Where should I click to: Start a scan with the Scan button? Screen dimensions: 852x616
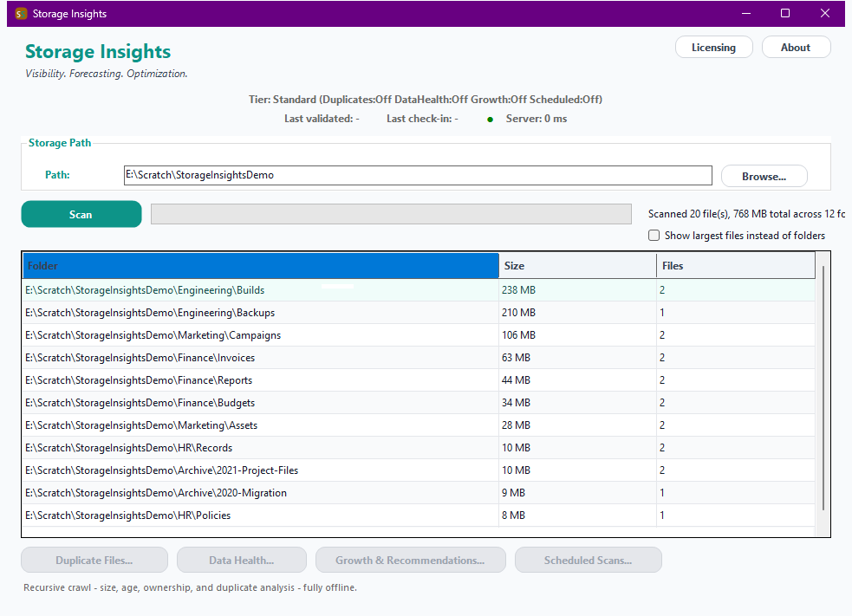pos(81,215)
